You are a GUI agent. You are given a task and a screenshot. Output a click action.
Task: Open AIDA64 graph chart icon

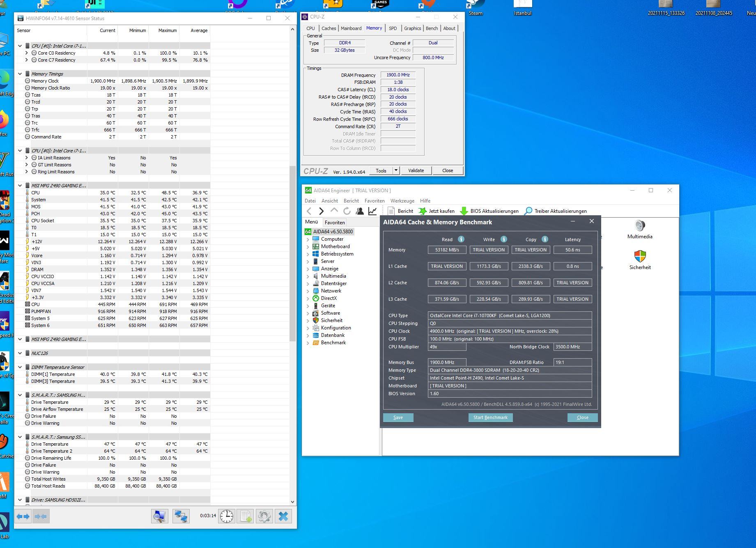(x=372, y=211)
